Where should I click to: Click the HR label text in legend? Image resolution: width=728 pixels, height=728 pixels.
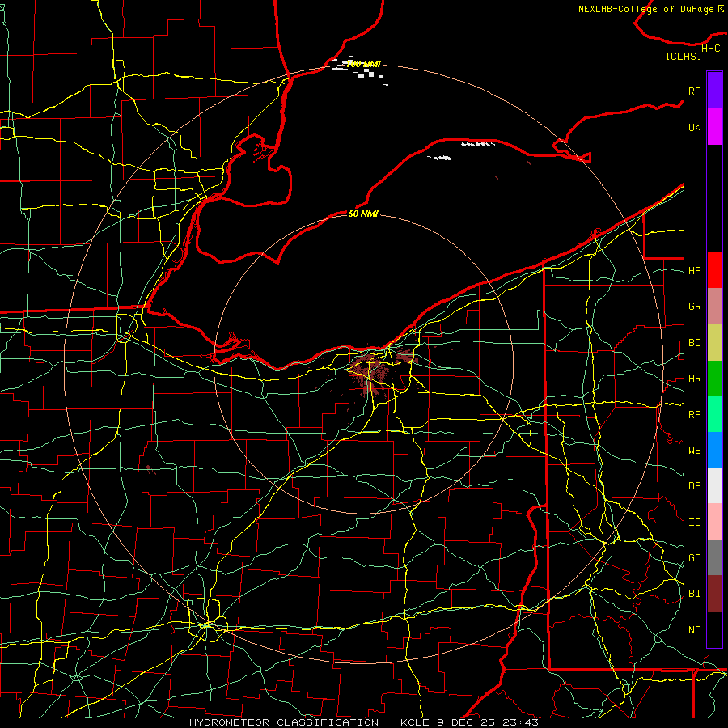[x=695, y=379]
